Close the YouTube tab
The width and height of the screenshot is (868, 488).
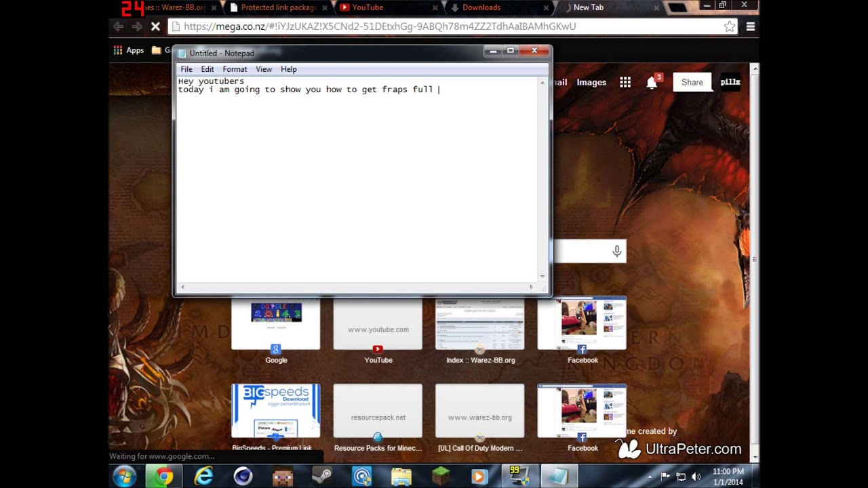(435, 7)
